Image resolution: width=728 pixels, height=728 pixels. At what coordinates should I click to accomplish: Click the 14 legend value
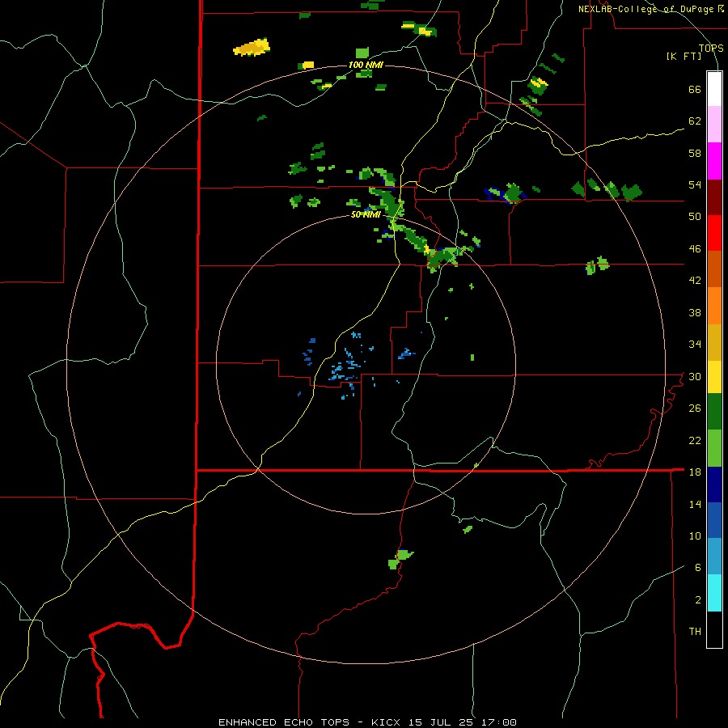[695, 504]
